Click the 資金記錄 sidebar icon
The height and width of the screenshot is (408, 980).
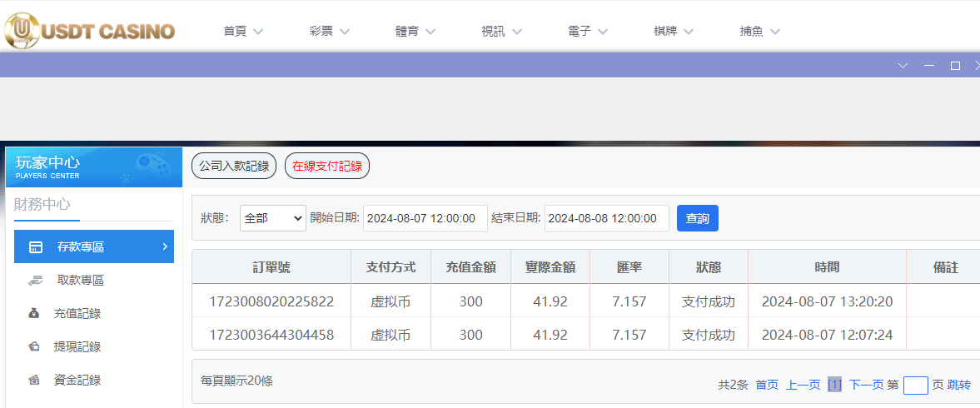click(34, 381)
